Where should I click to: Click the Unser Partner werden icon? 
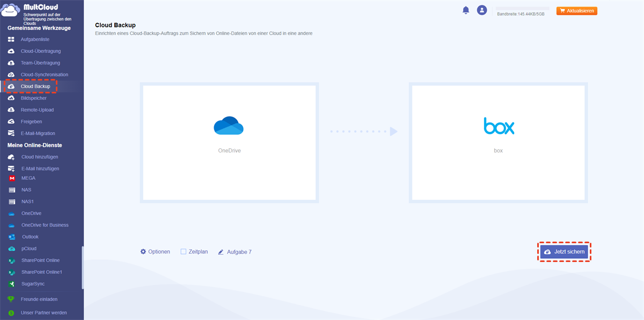[x=11, y=312]
